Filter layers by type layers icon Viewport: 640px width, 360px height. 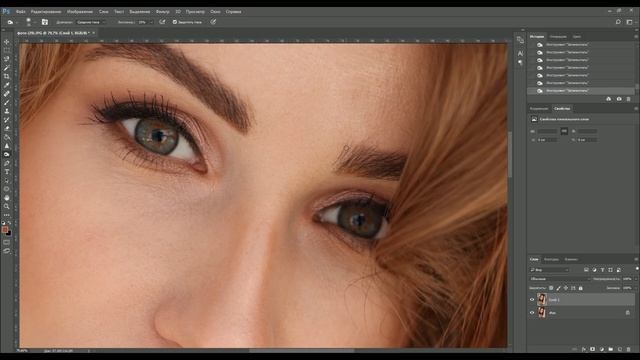tap(602, 270)
